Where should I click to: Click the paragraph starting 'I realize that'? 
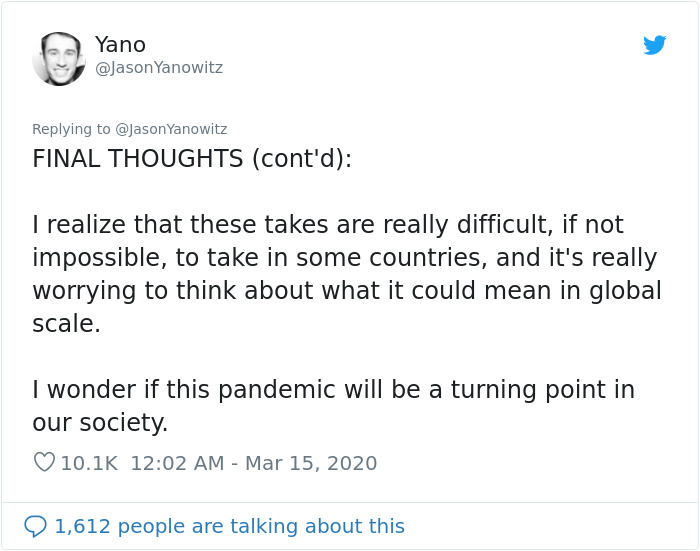[x=345, y=258]
